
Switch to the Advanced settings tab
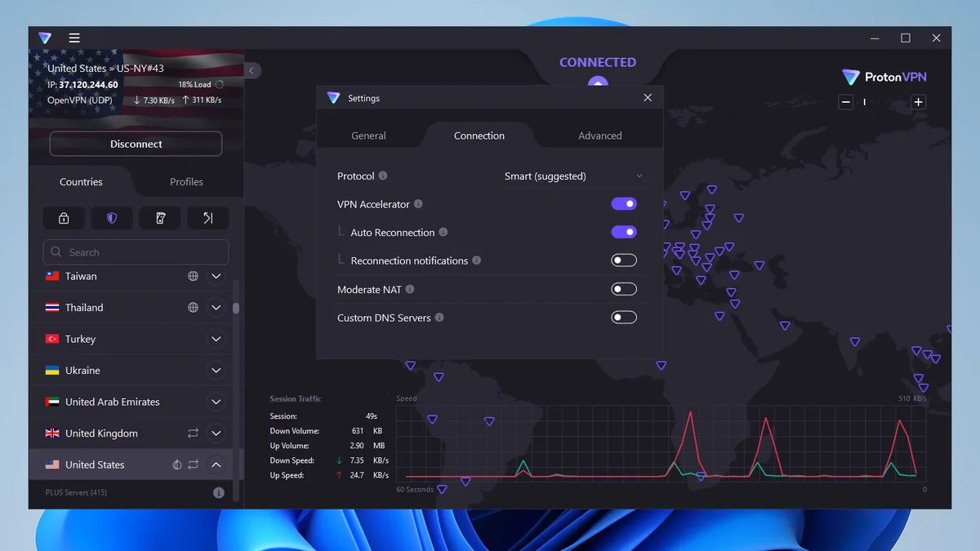(x=599, y=136)
